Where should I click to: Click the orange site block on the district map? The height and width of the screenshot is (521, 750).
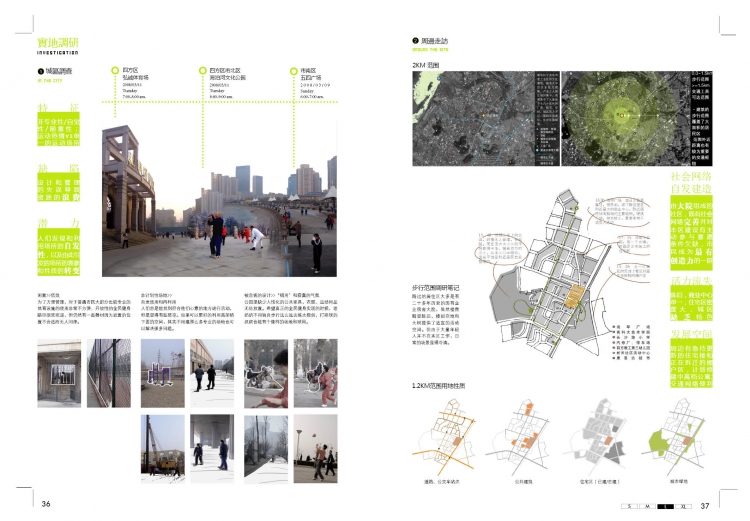(x=575, y=296)
